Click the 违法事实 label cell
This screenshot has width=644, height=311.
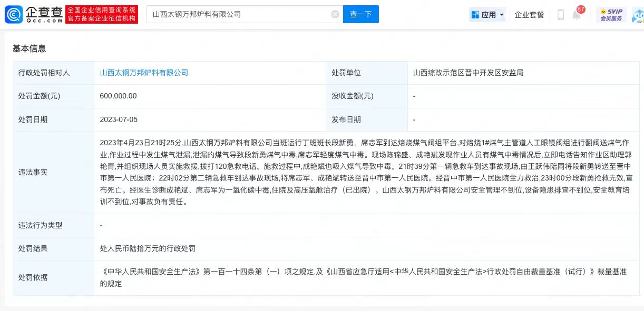[54, 173]
